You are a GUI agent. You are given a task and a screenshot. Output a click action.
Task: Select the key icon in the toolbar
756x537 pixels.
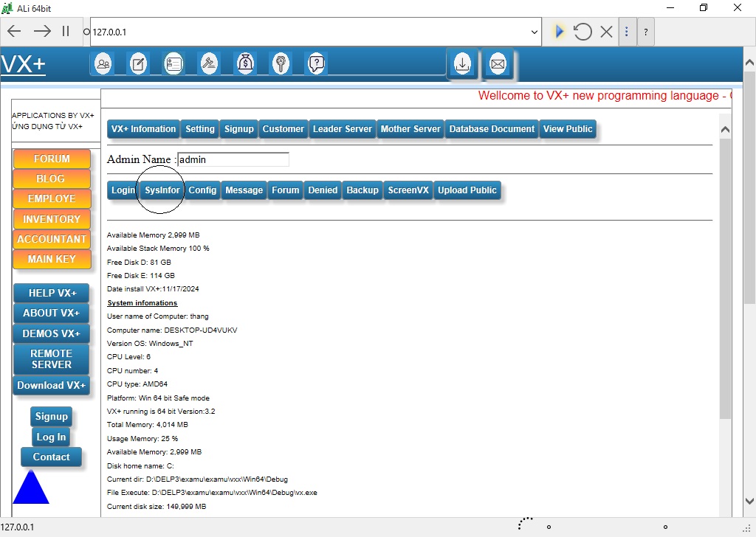281,63
